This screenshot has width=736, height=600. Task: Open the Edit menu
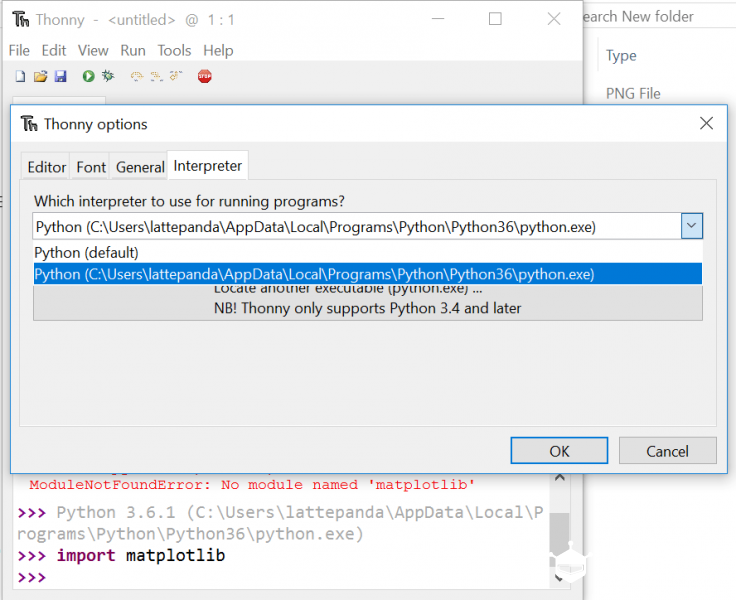pos(54,50)
